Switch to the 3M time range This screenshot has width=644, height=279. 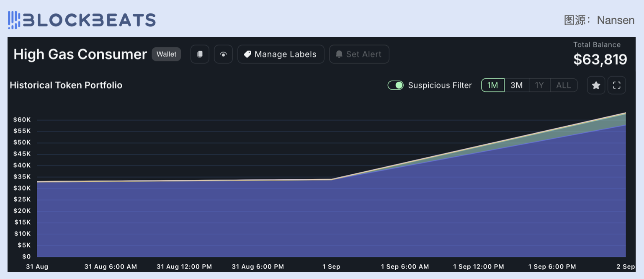pyautogui.click(x=516, y=85)
